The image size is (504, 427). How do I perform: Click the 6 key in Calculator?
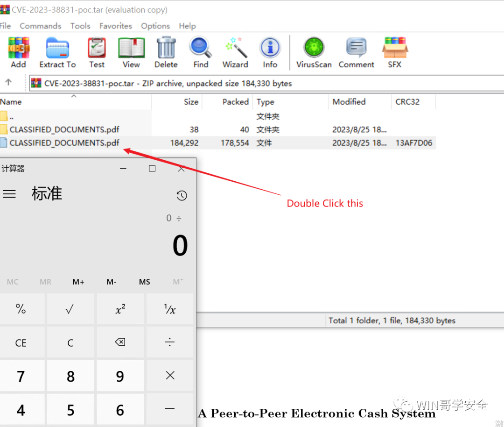tap(120, 410)
